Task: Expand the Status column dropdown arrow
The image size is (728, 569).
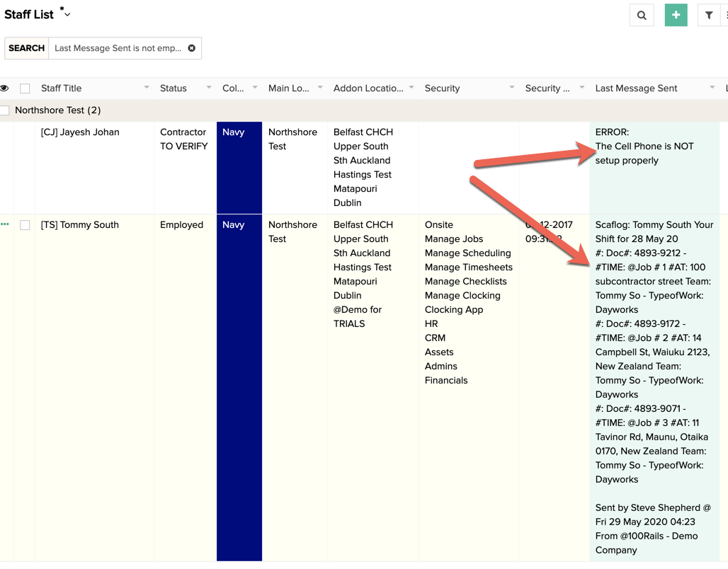Action: pos(209,88)
